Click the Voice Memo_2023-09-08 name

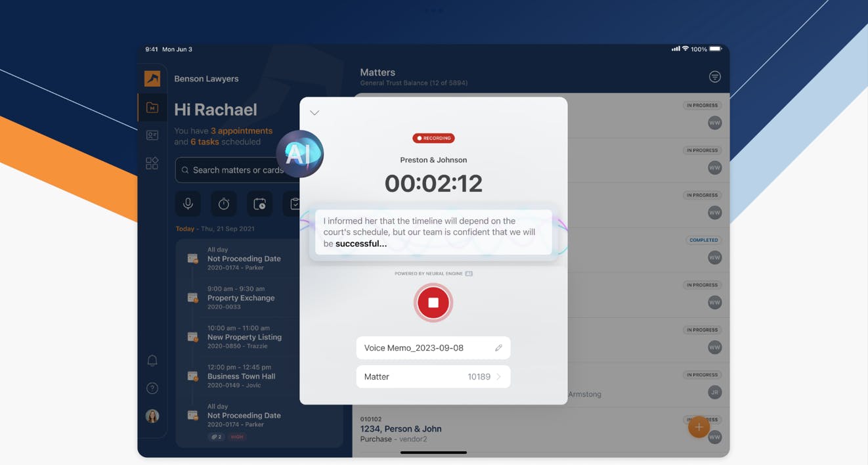(414, 348)
